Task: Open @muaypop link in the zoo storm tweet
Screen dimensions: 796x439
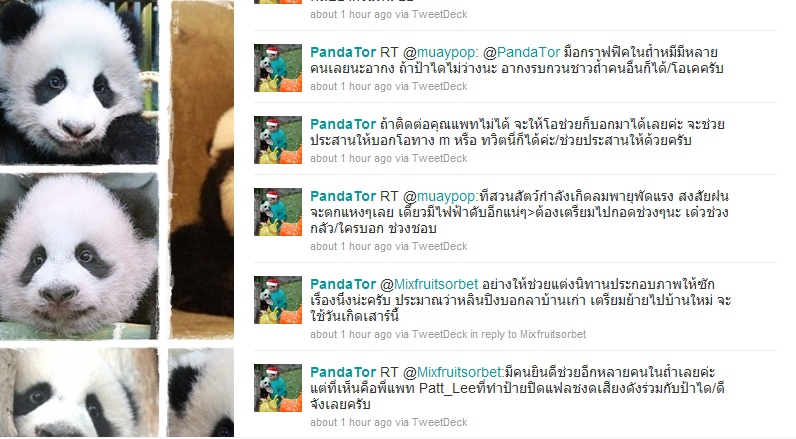Action: pos(440,196)
